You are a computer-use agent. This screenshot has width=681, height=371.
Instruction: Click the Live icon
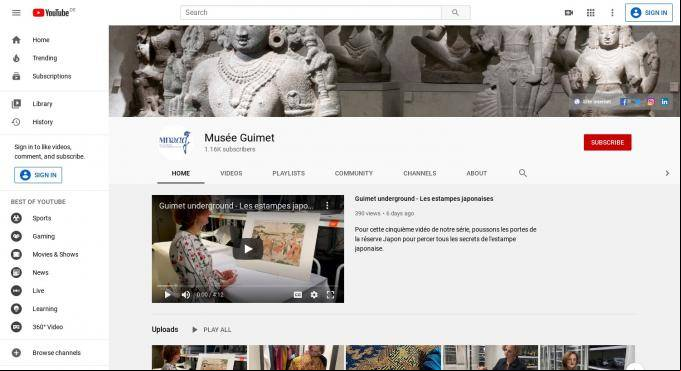pos(17,291)
